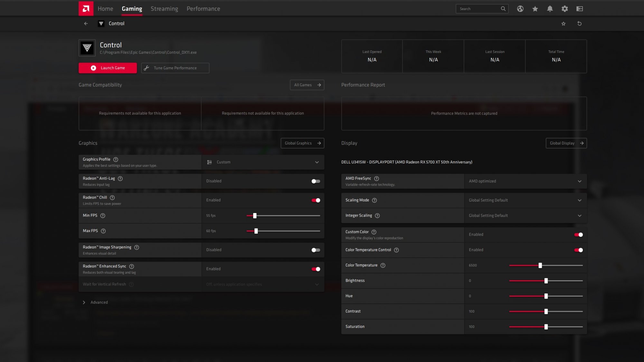
Task: Adjust the Max FPS slider
Action: [x=283, y=231]
